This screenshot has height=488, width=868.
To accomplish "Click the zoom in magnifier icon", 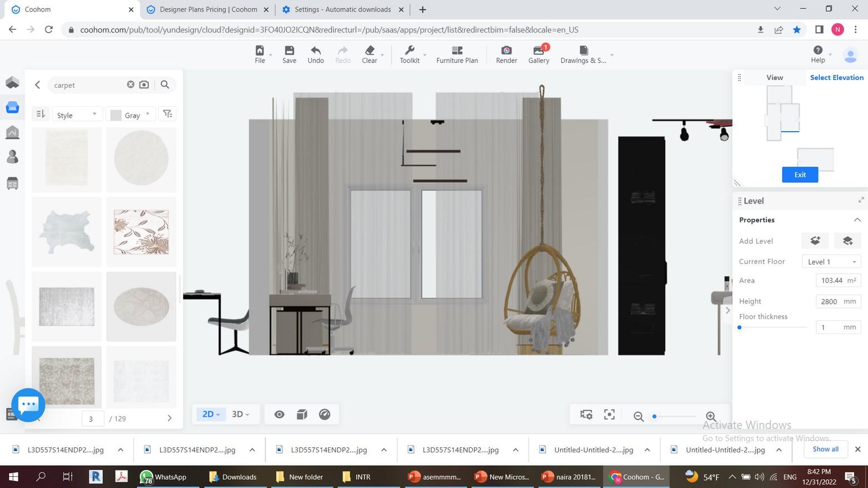I will pos(711,416).
